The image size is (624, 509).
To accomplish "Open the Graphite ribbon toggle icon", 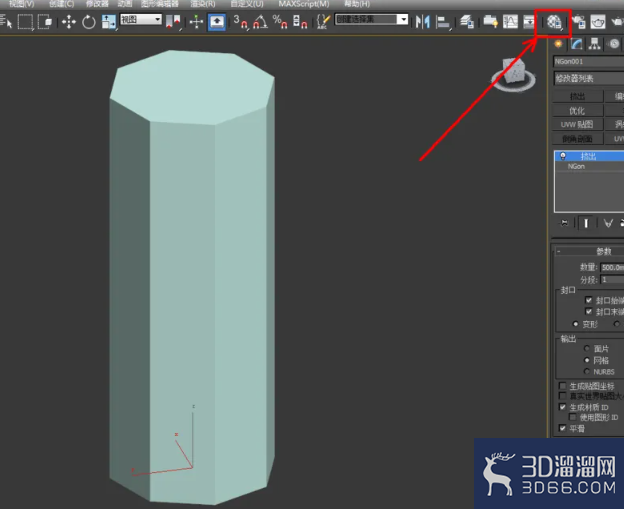I will tap(490, 21).
